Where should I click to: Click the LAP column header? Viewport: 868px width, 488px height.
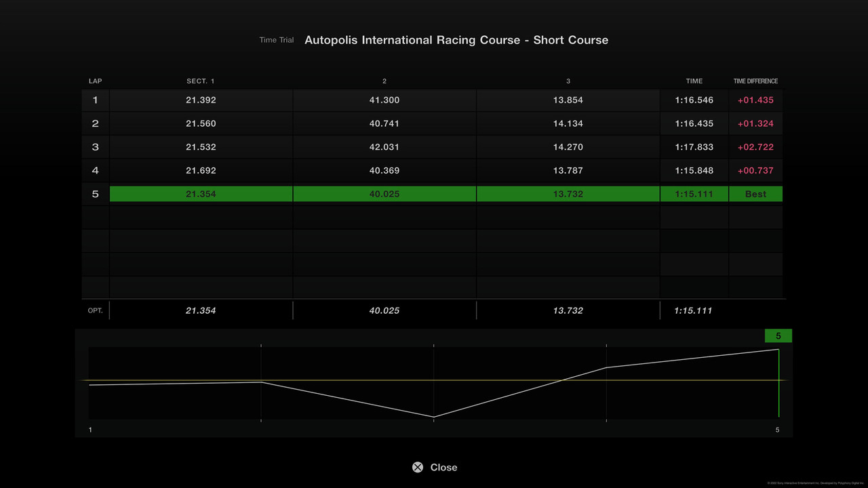[x=96, y=81]
